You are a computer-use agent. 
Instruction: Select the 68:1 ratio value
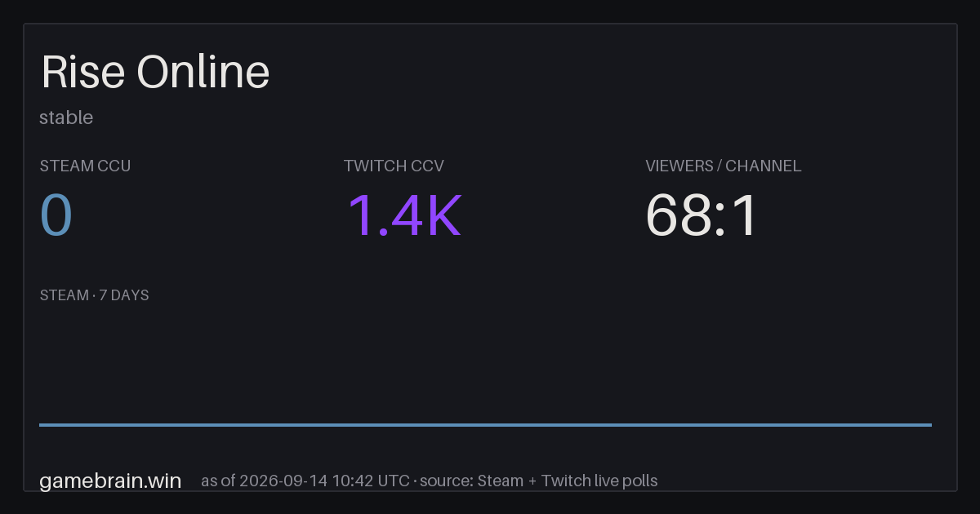pos(702,216)
